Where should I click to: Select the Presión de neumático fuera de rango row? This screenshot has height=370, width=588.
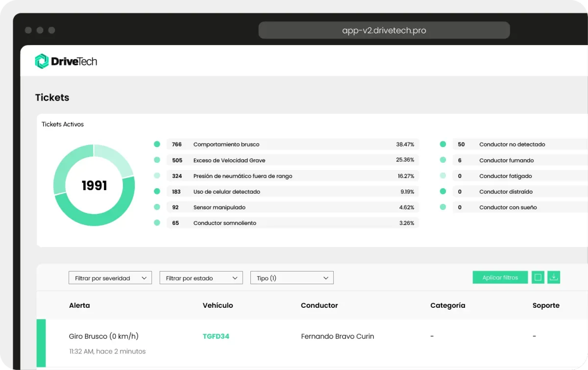click(x=293, y=176)
